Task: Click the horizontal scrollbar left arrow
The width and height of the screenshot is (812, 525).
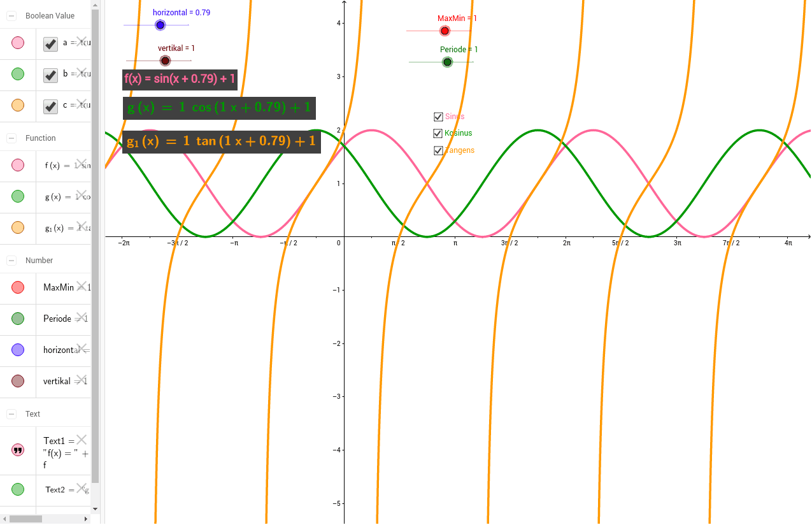Action: (4, 519)
